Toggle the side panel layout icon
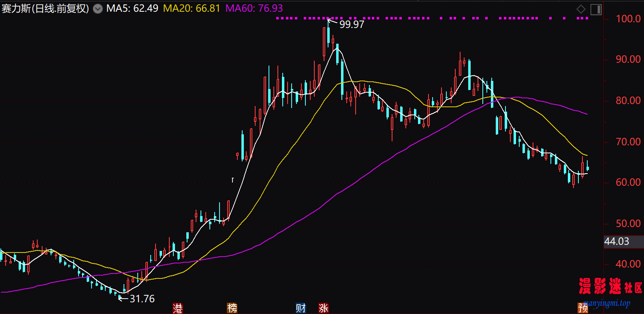 tap(596, 9)
